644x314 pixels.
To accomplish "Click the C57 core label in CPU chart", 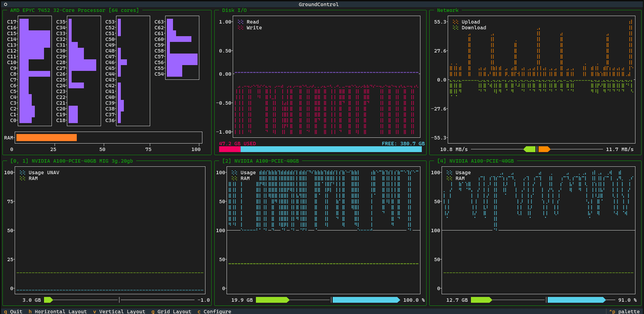I will click(159, 57).
